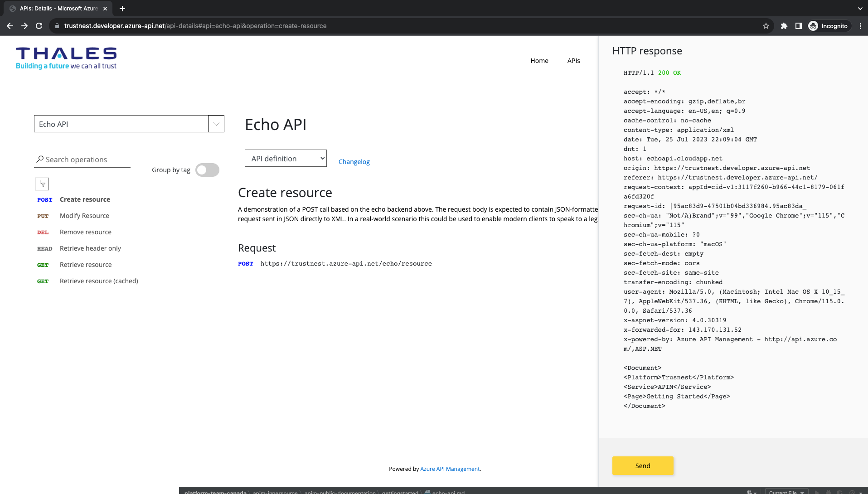Open the Changelog link

[x=354, y=162]
